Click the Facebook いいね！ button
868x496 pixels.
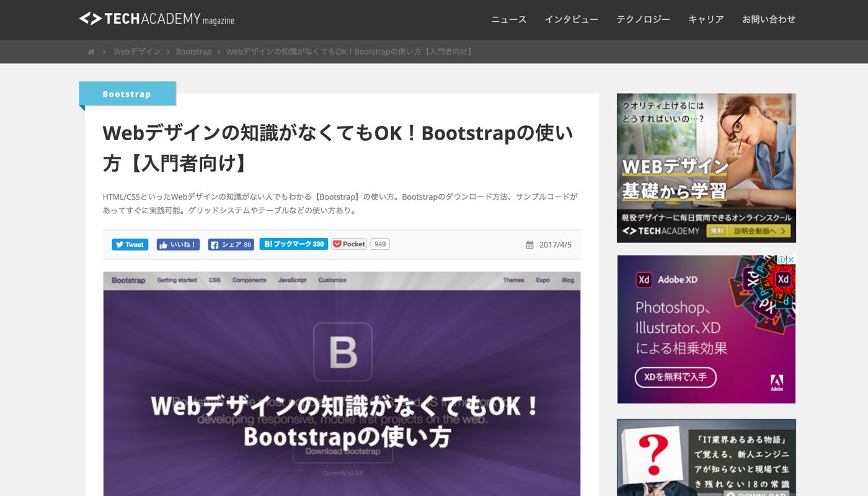click(x=178, y=244)
